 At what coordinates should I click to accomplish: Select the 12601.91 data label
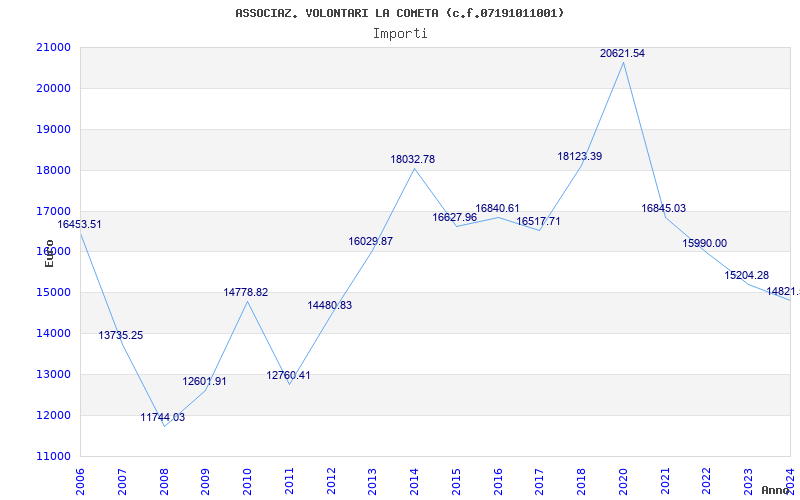(x=205, y=381)
